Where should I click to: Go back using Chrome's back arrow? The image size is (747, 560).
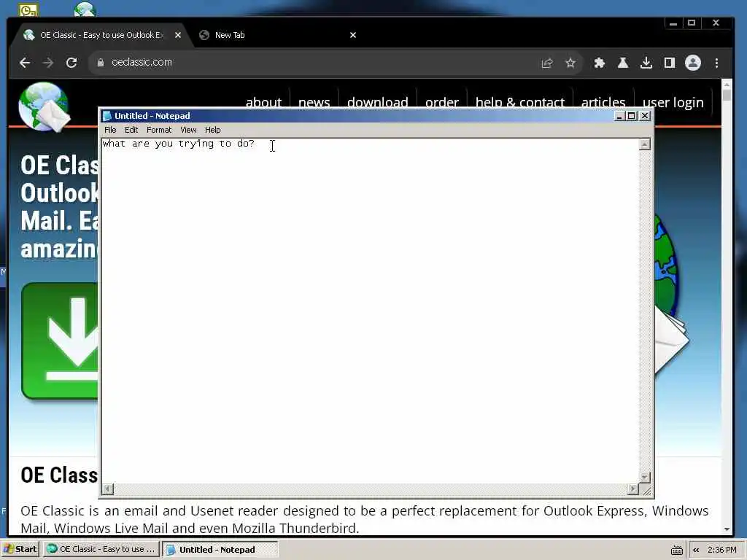click(x=25, y=63)
